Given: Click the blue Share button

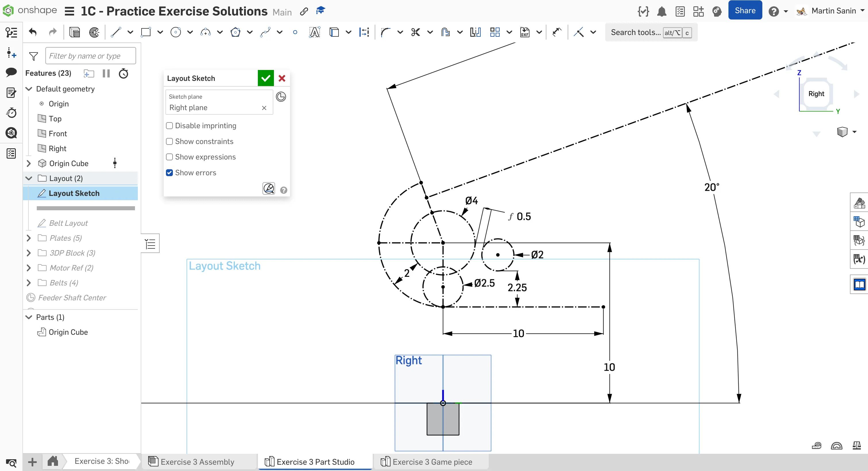Looking at the screenshot, I should pyautogui.click(x=745, y=10).
